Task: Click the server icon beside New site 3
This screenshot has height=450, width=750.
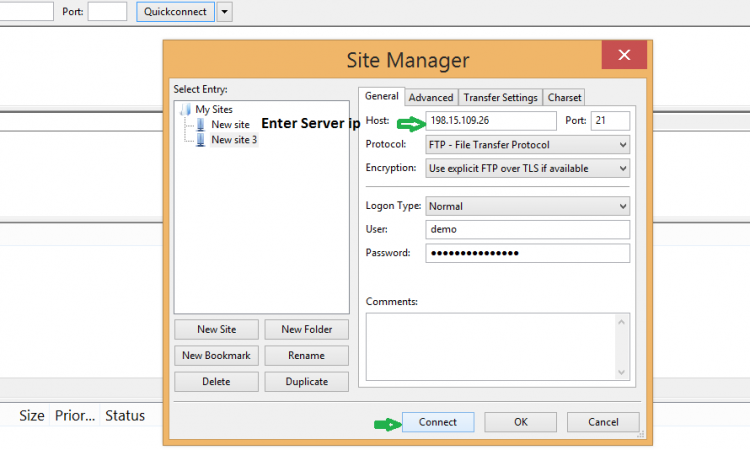Action: coord(201,140)
